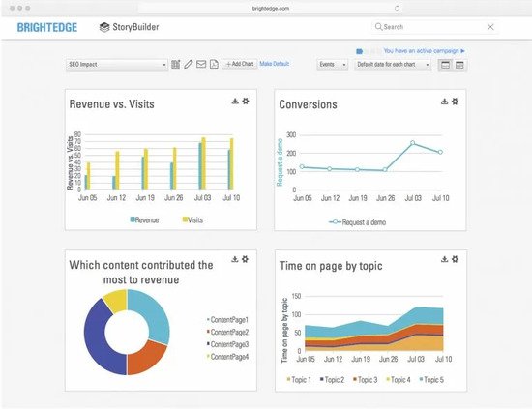
Task: Click the StoryBuilder title label
Action: [135, 27]
